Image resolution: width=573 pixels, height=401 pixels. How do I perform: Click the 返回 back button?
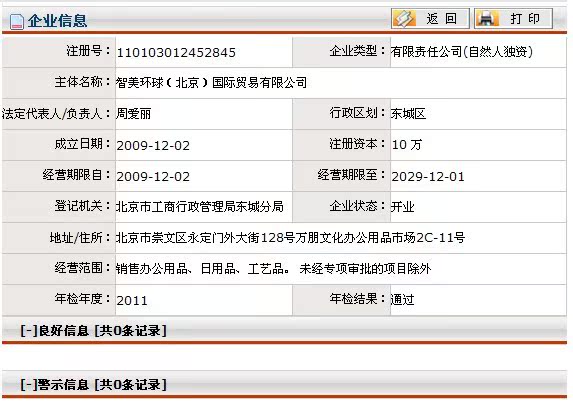tap(430, 18)
